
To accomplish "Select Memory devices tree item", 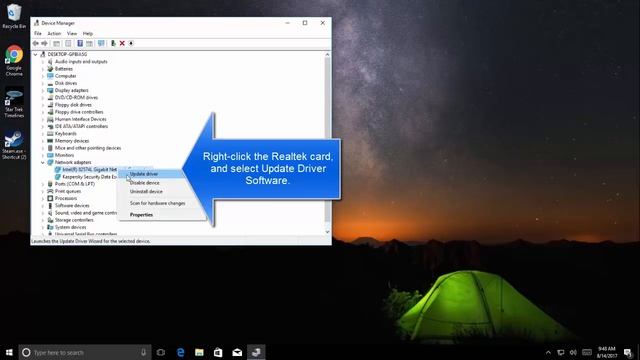I will click(x=72, y=141).
